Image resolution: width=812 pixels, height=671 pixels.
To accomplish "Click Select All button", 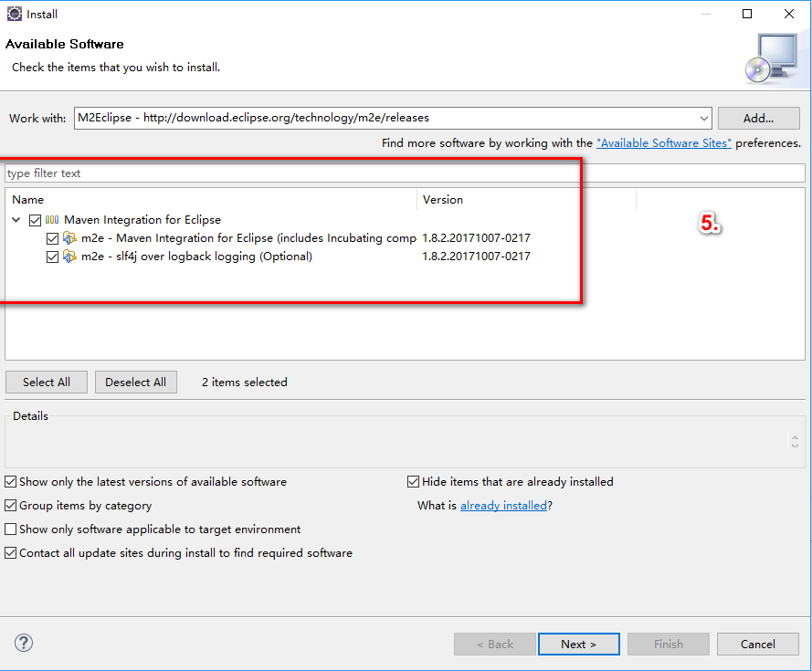I will click(47, 383).
